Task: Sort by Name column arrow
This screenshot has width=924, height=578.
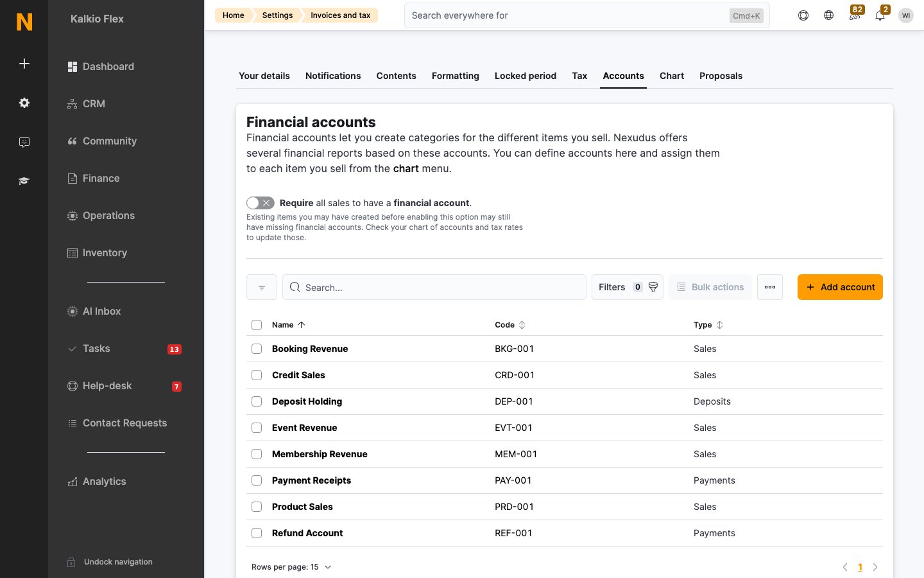Action: pos(302,325)
